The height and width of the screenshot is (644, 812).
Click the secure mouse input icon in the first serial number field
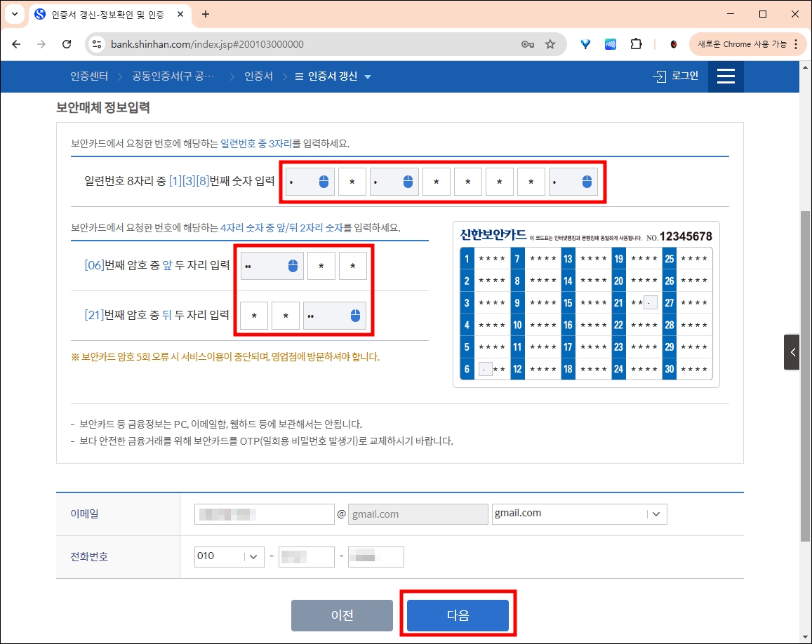click(324, 181)
